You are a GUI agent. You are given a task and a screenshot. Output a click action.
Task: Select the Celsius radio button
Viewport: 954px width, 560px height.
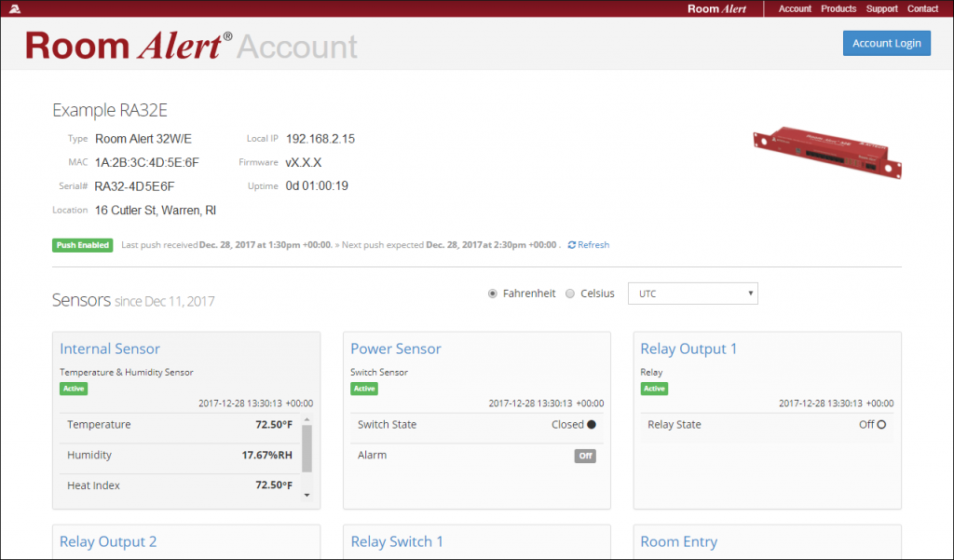[x=570, y=294]
